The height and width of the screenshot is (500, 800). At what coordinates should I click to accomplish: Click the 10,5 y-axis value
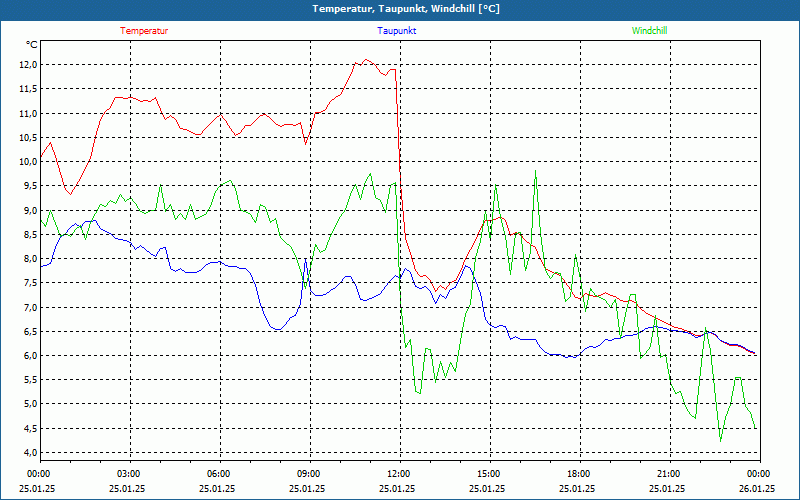(29, 137)
